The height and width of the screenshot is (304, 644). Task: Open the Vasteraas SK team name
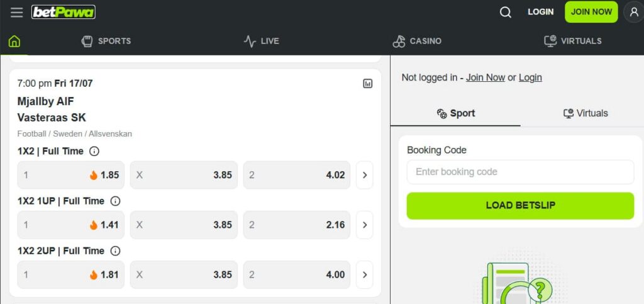coord(52,118)
